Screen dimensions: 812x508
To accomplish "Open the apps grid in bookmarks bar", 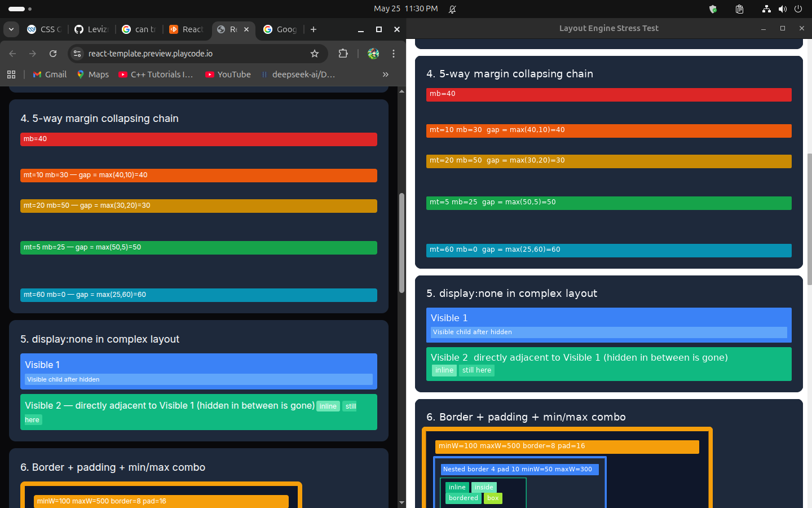I will pyautogui.click(x=11, y=75).
